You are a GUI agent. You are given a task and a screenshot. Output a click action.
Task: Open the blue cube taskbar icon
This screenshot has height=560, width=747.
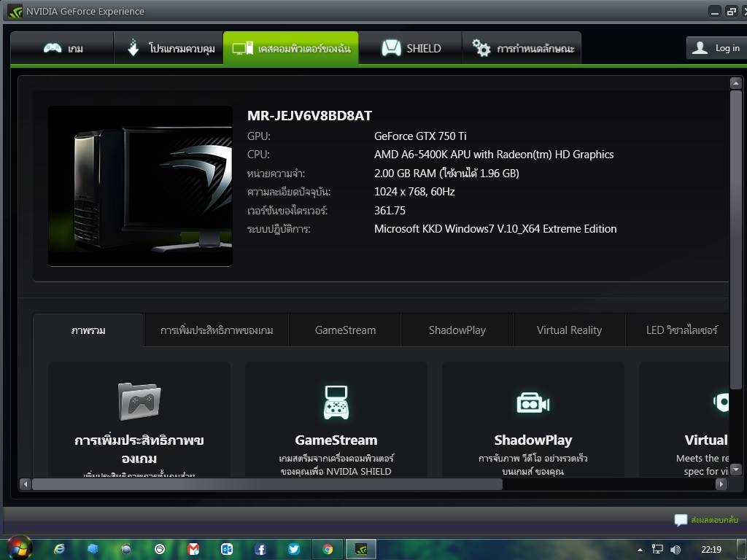(93, 549)
